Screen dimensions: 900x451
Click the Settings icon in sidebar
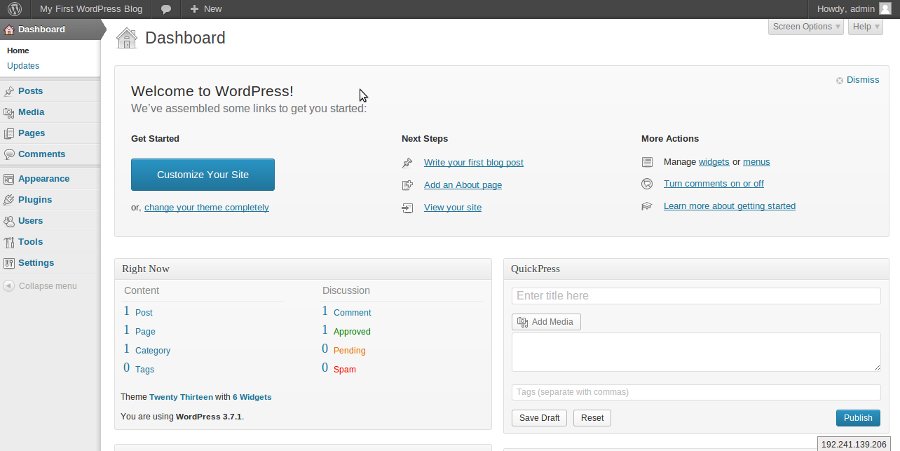(9, 263)
